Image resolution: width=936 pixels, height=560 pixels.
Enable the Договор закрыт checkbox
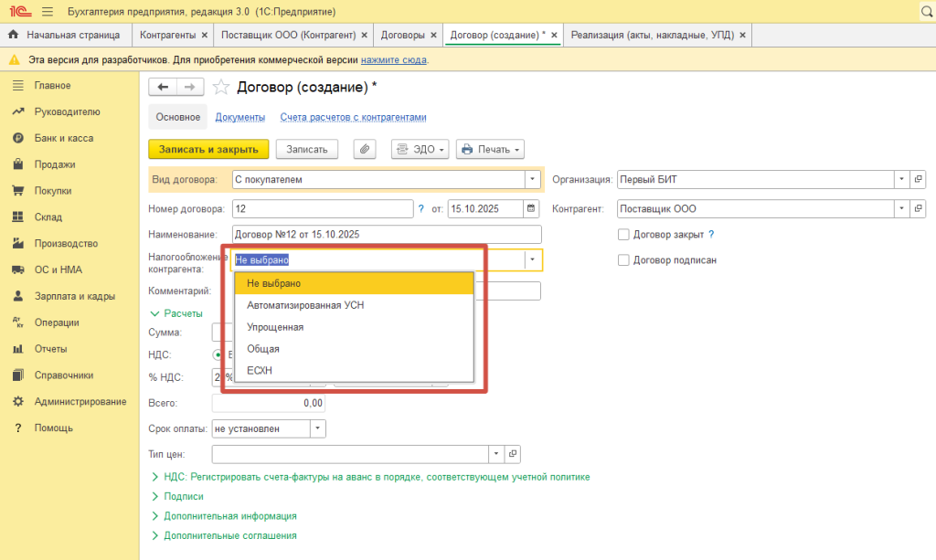[623, 235]
